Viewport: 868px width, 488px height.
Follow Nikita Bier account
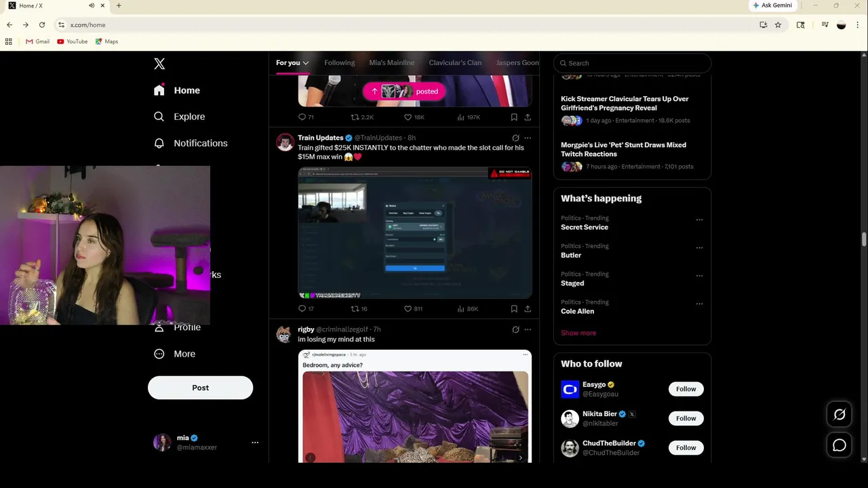point(686,418)
